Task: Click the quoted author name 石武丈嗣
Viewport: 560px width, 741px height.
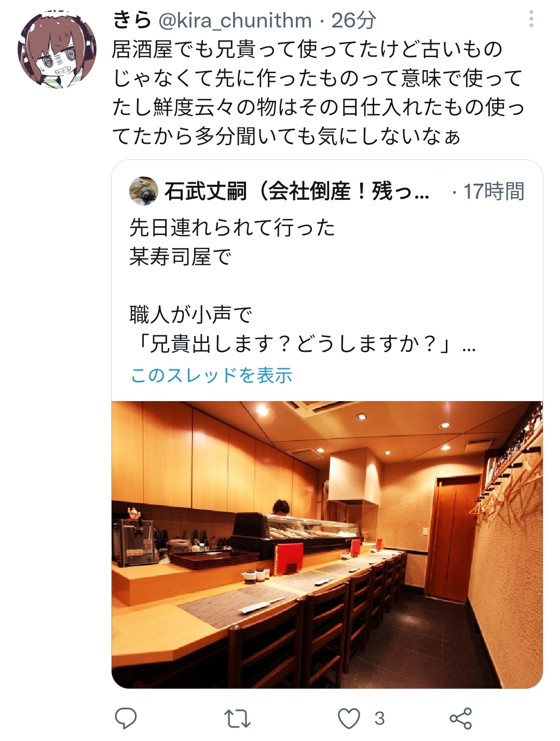Action: pyautogui.click(x=206, y=191)
